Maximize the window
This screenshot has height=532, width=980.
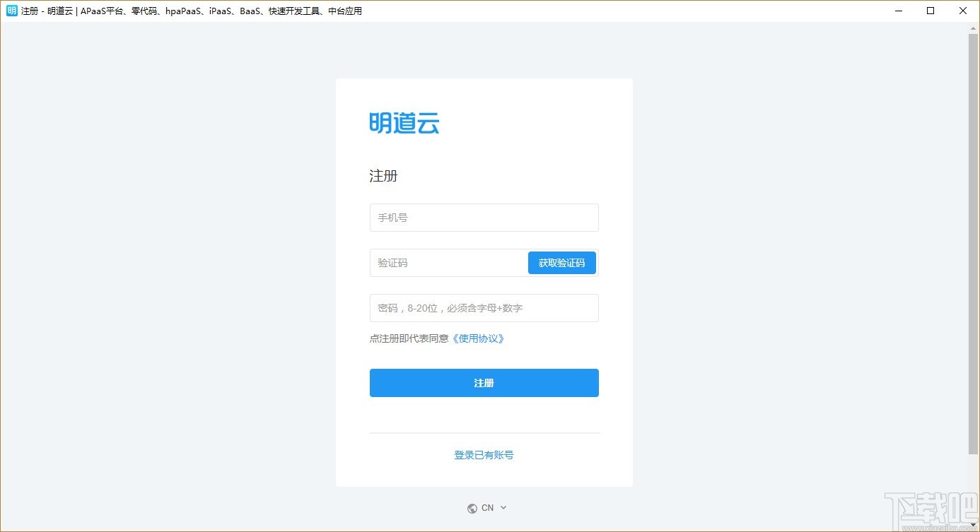coord(931,11)
